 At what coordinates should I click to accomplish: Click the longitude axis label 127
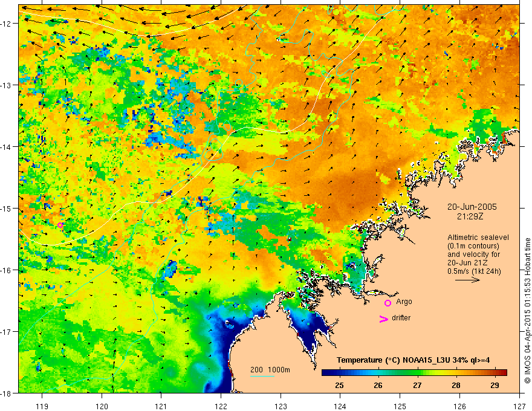coord(519,406)
